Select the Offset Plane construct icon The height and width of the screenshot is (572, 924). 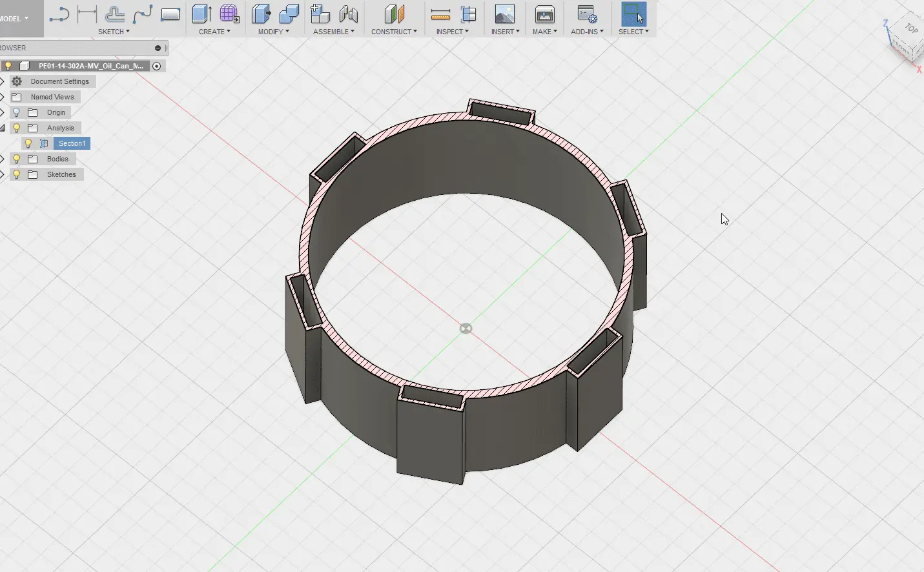coord(394,14)
